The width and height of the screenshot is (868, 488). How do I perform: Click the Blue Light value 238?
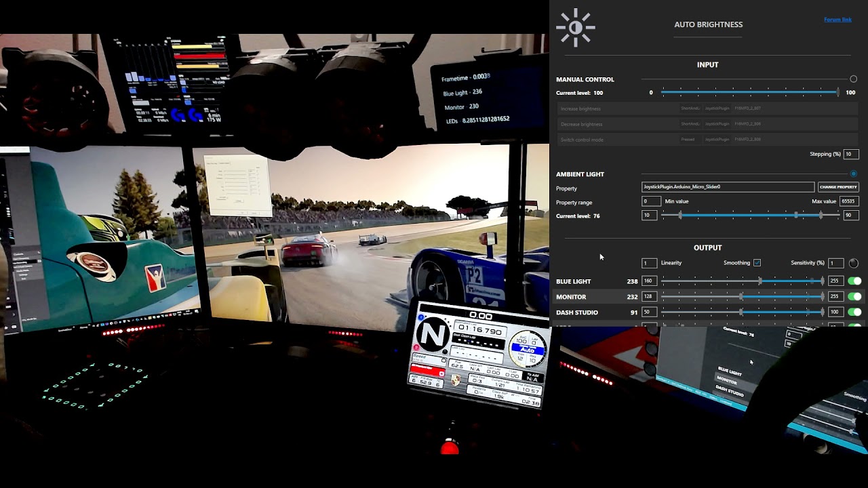632,281
